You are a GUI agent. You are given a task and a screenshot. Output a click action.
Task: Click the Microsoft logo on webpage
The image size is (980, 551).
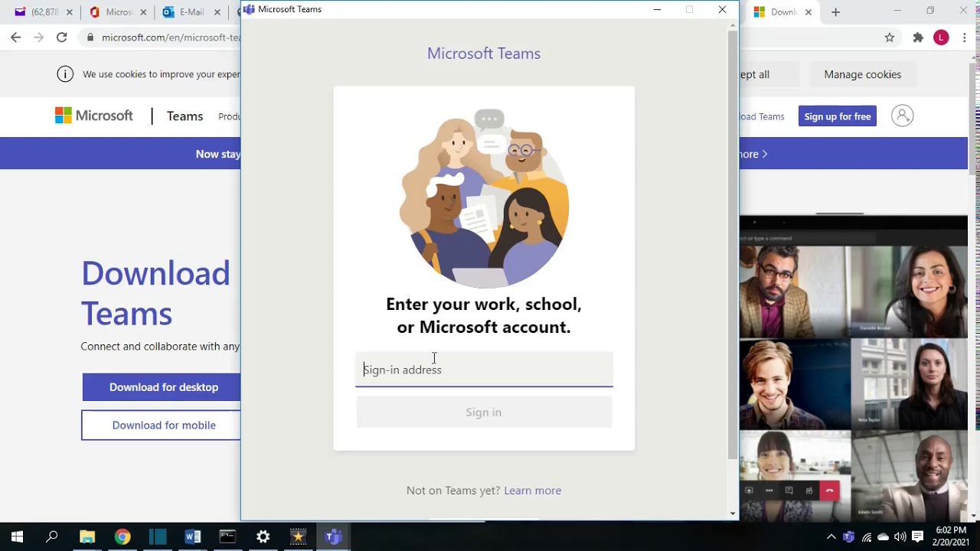(x=93, y=116)
